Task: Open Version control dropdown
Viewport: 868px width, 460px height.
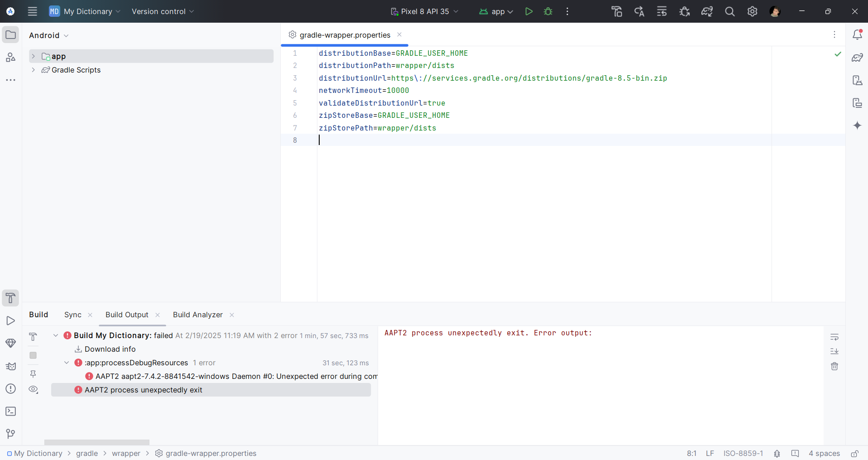Action: [163, 11]
